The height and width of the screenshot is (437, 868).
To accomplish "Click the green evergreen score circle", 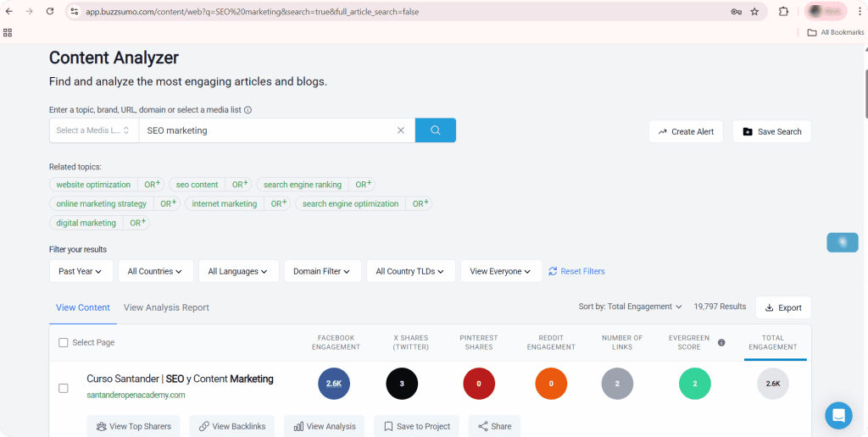I will click(695, 384).
